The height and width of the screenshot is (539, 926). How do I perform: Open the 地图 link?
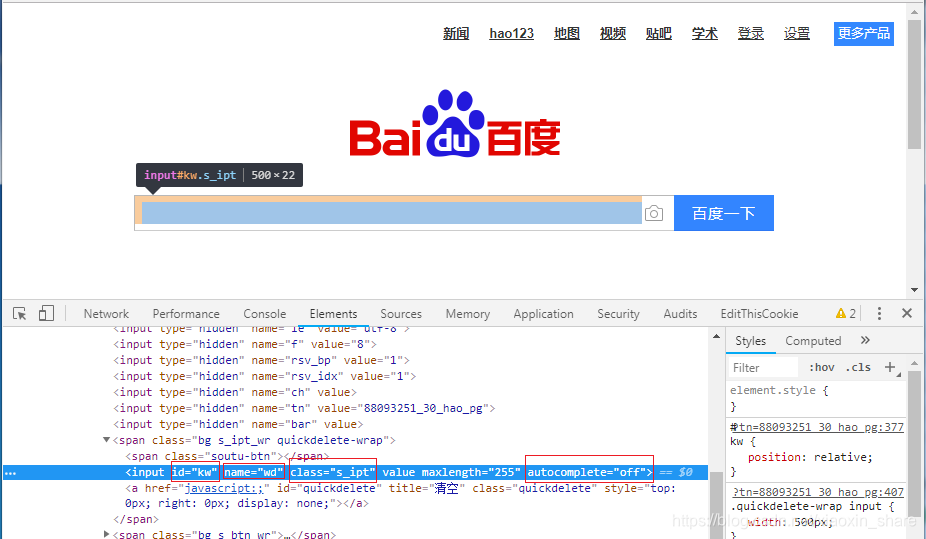pos(567,34)
